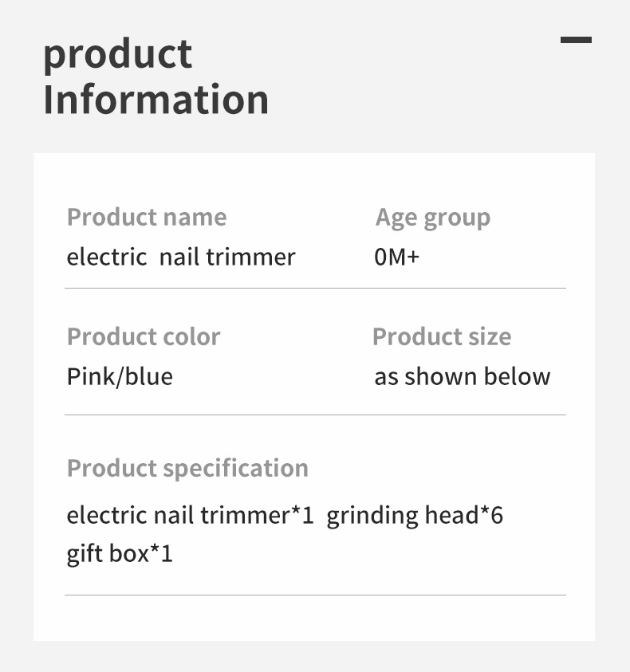This screenshot has height=672, width=630.
Task: Click the word "blue" in product color
Action: pyautogui.click(x=148, y=376)
